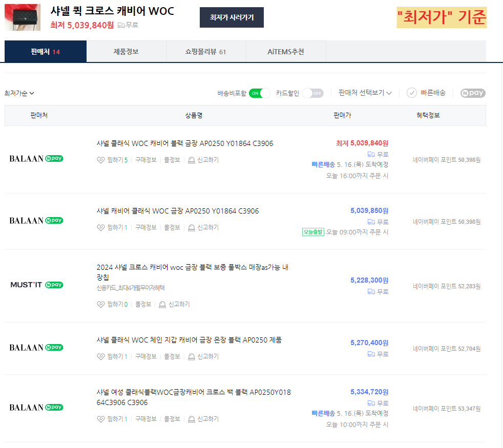
Task: Click free shipping truck icon under 5,039,840원
Action: pos(371,155)
